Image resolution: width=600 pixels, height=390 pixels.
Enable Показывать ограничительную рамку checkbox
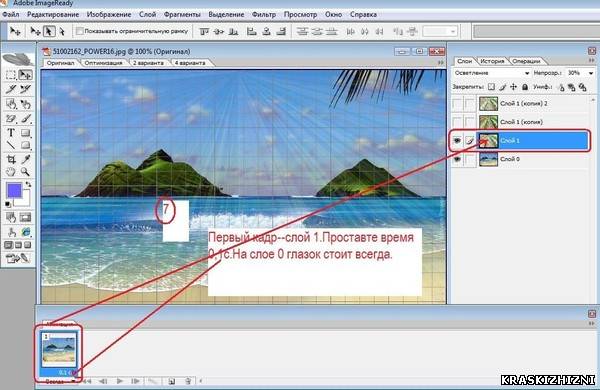[80, 31]
